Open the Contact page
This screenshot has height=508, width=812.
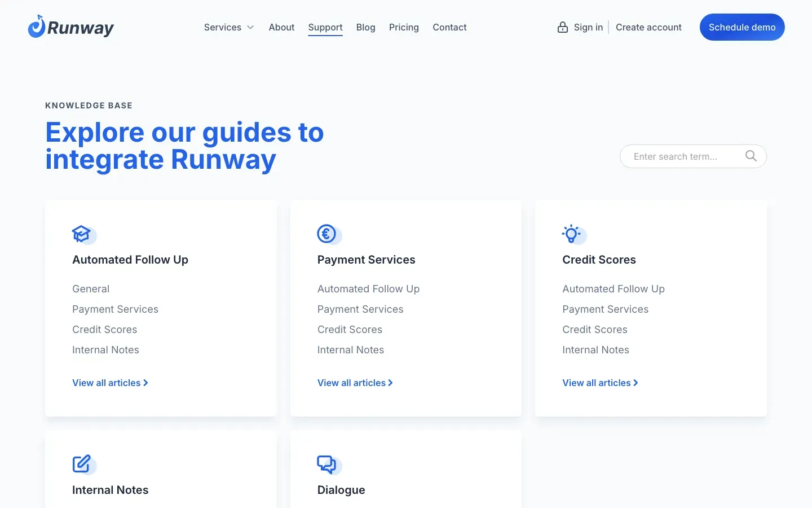(x=449, y=27)
